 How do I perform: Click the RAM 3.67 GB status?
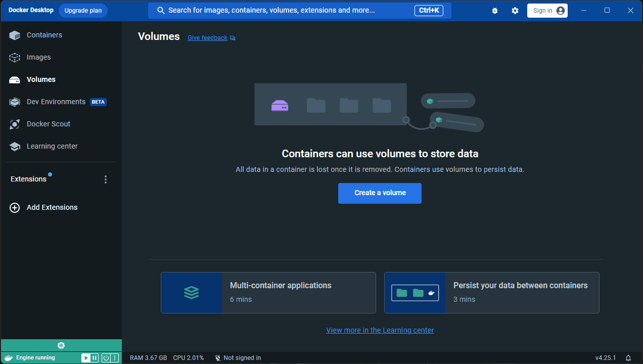click(x=148, y=358)
